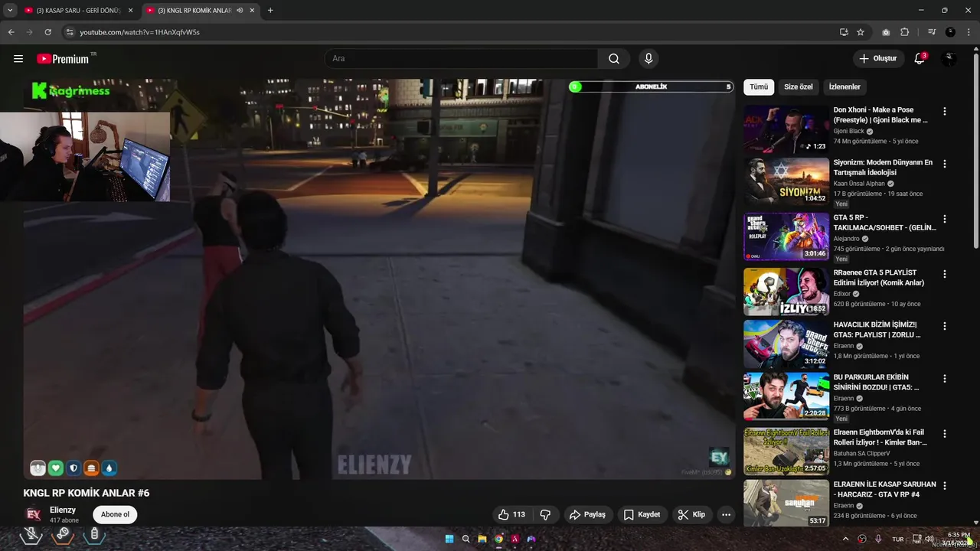Open GTA 5 RP live stream thumbnail
Screen dimensions: 980x551
(x=786, y=237)
